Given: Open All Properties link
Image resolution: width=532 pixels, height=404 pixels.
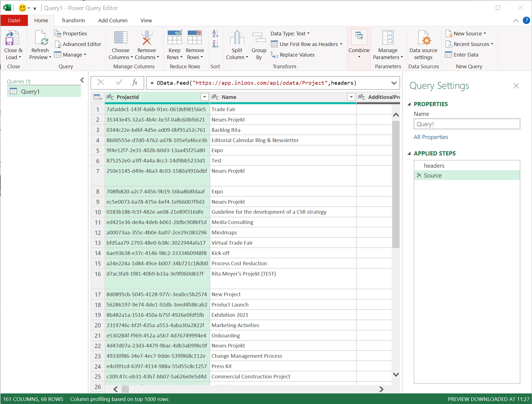Looking at the screenshot, I should coord(431,137).
